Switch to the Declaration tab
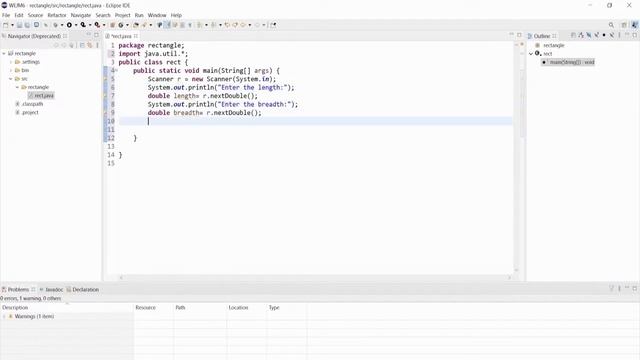The height and width of the screenshot is (360, 640). click(83, 289)
